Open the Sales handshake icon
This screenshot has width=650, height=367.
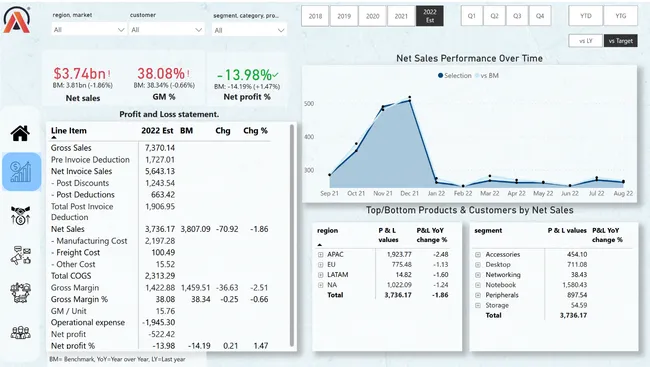coord(20,215)
